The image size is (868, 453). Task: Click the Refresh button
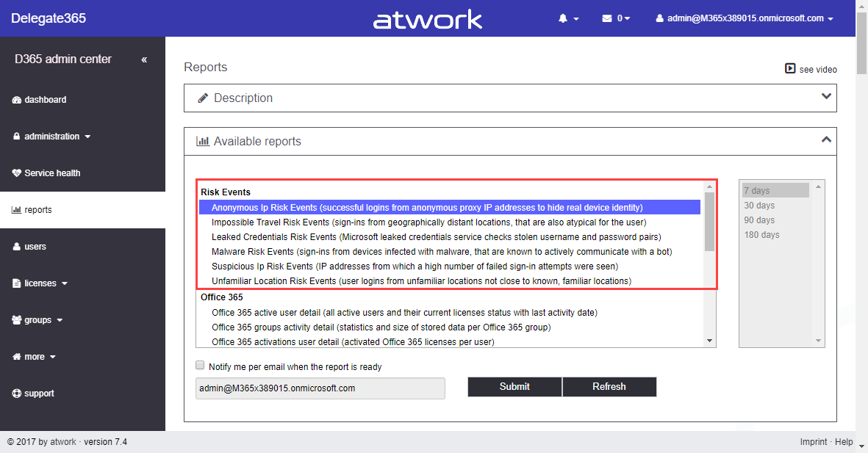click(609, 387)
